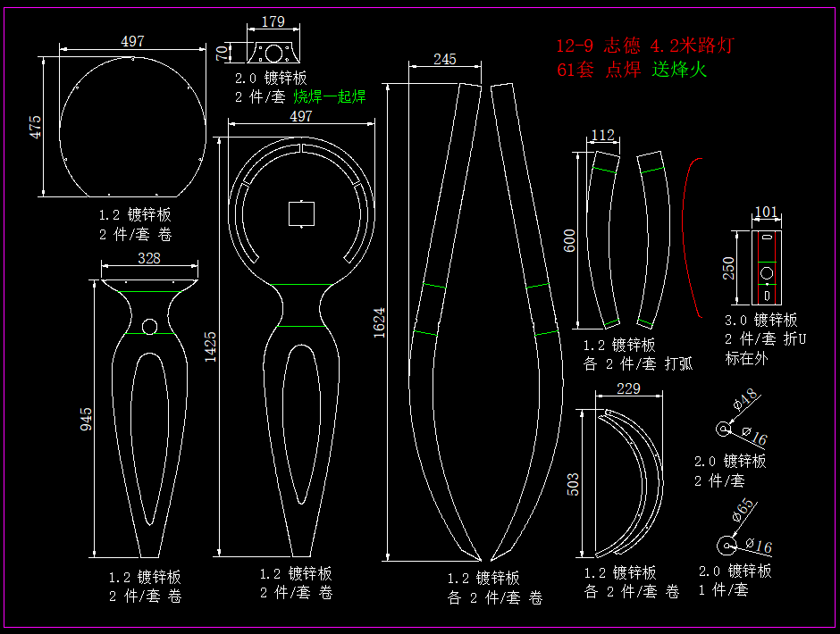Screen dimensions: 840x634
Task: Select the Ø65 diameter annotation
Action: [x=743, y=510]
